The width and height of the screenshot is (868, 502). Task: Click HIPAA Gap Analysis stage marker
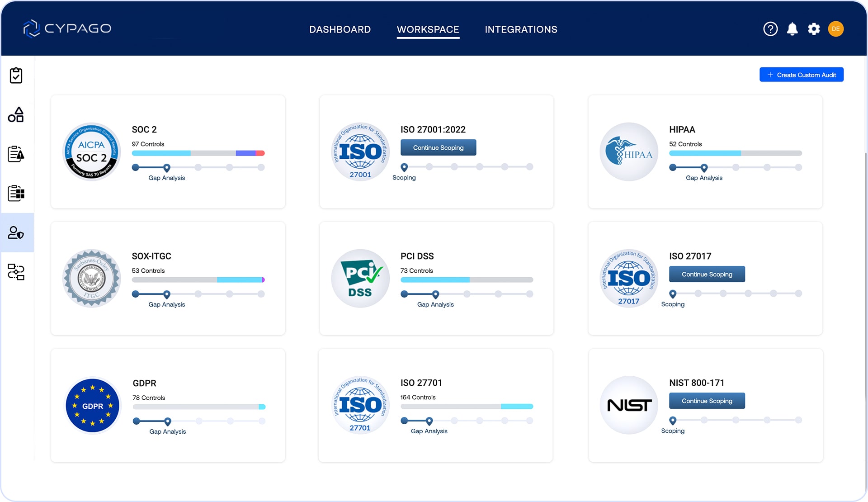coord(704,168)
